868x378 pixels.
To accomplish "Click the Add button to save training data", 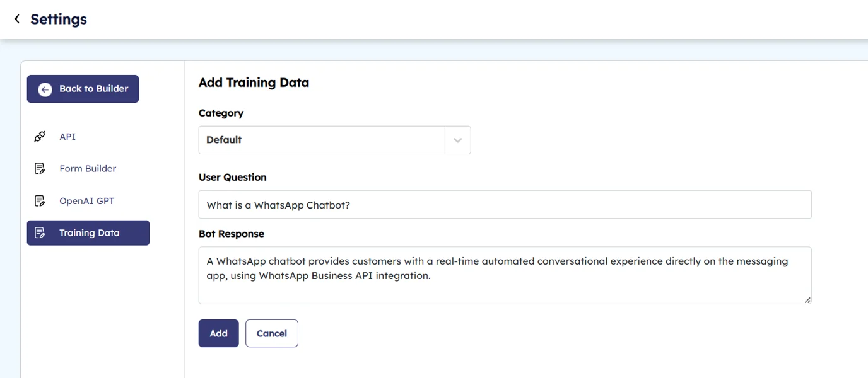I will click(218, 333).
